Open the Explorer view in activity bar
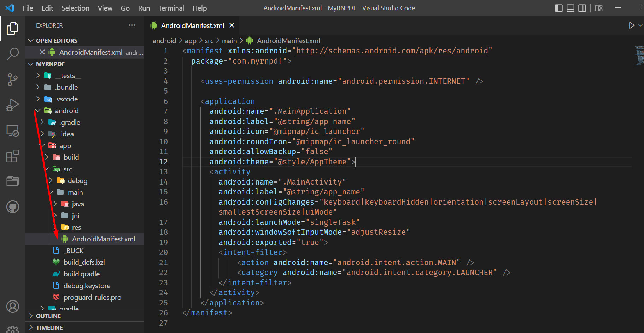 (13, 29)
